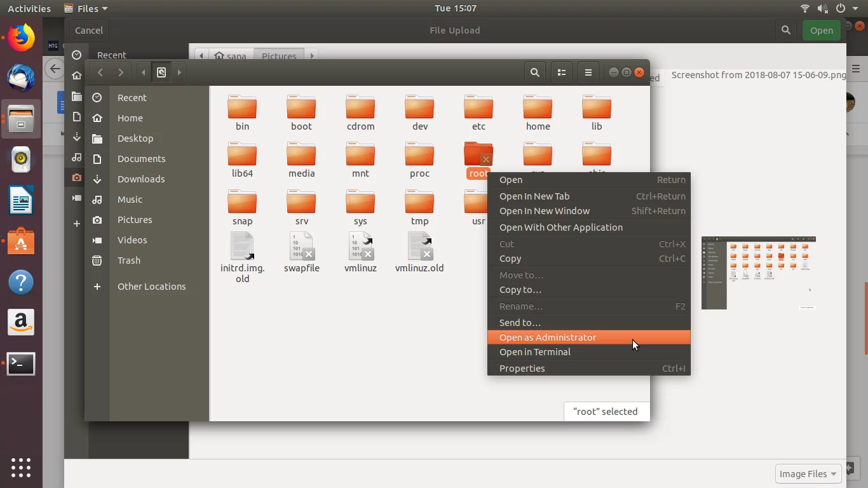Open Other Locations in sidebar

[x=151, y=287]
